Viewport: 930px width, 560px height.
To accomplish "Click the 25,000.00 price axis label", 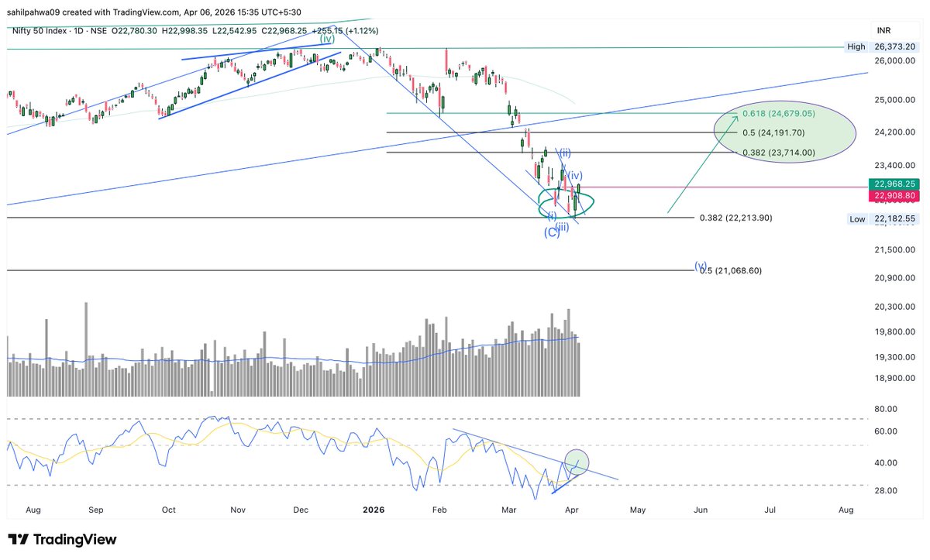I will point(896,101).
